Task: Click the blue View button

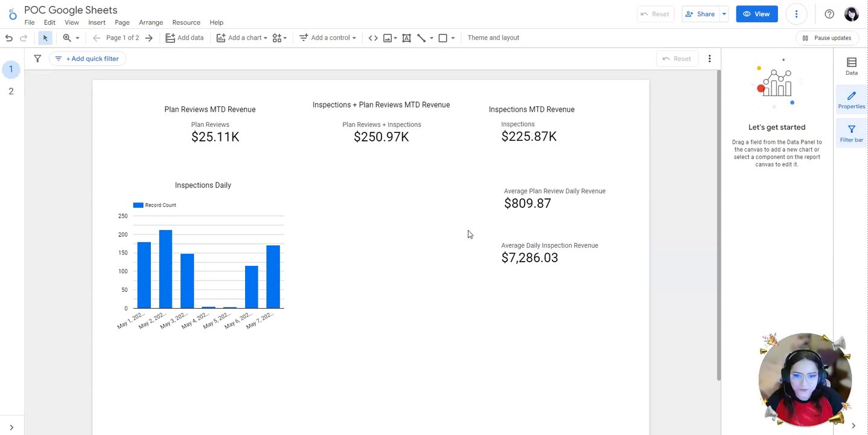Action: pyautogui.click(x=756, y=14)
